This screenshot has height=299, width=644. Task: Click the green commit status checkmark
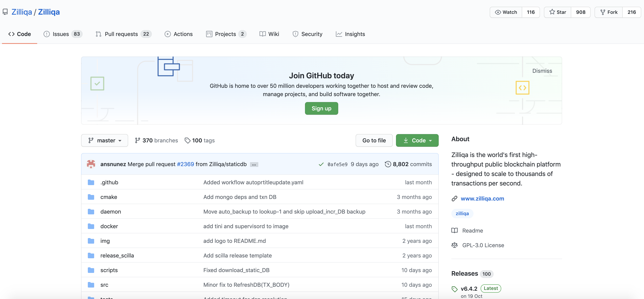coord(321,164)
